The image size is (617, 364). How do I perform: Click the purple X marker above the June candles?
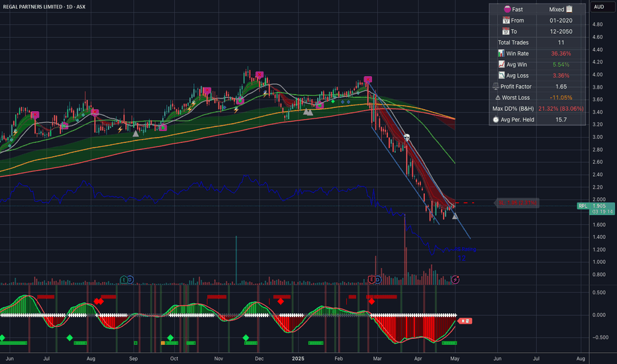[35, 115]
